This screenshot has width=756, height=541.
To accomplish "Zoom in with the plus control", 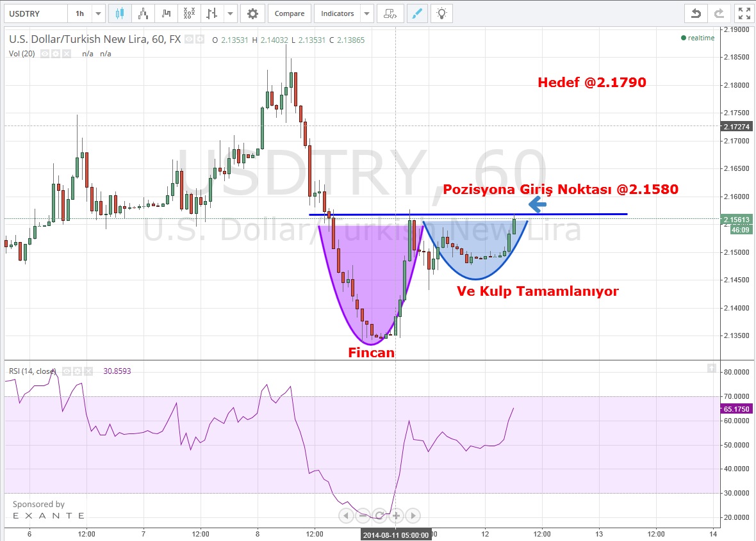I will (x=397, y=515).
